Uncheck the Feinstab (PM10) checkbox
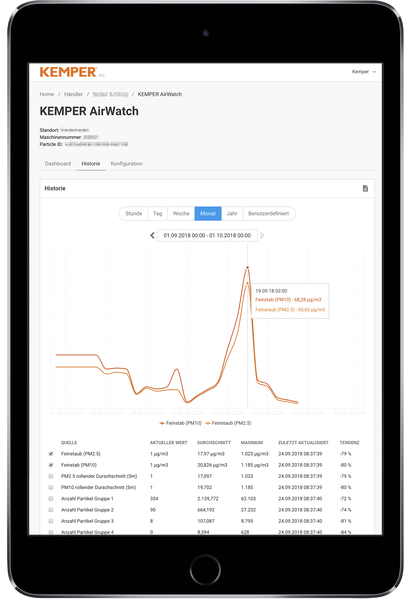This screenshot has width=413, height=600. [x=51, y=465]
